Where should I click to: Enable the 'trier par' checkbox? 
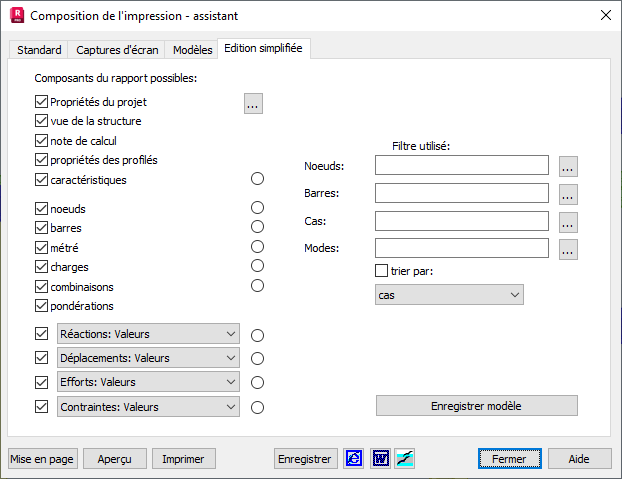[x=381, y=270]
